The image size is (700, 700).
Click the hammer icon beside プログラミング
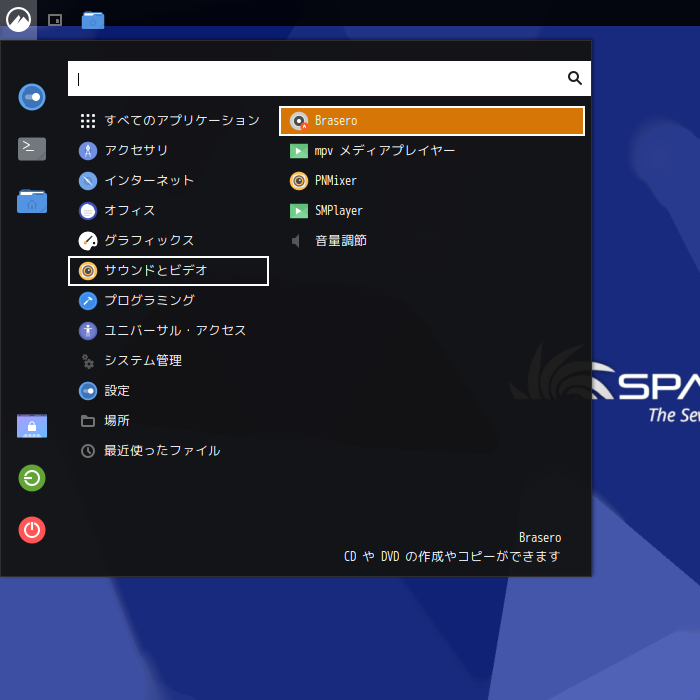click(88, 301)
